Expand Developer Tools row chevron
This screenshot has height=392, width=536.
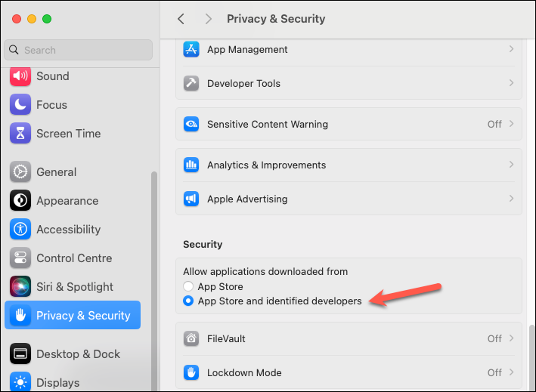point(511,83)
